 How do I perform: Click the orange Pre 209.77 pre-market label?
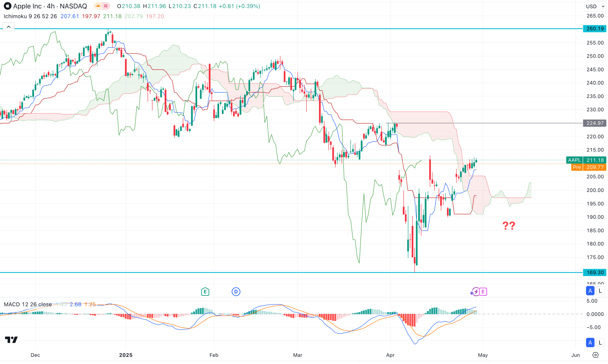589,167
